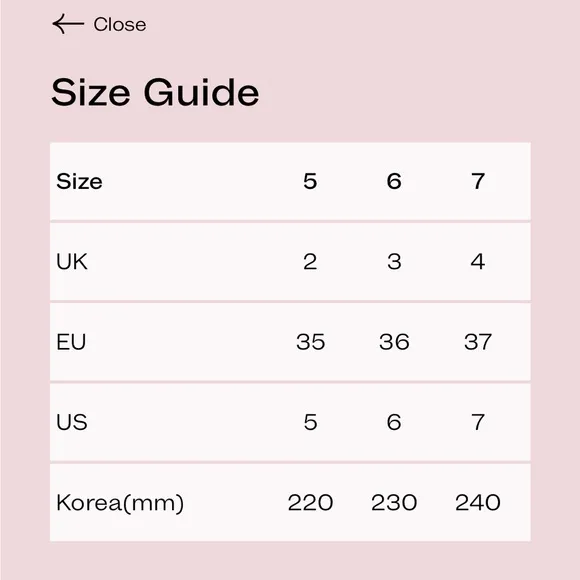Select size 6 column header

394,181
